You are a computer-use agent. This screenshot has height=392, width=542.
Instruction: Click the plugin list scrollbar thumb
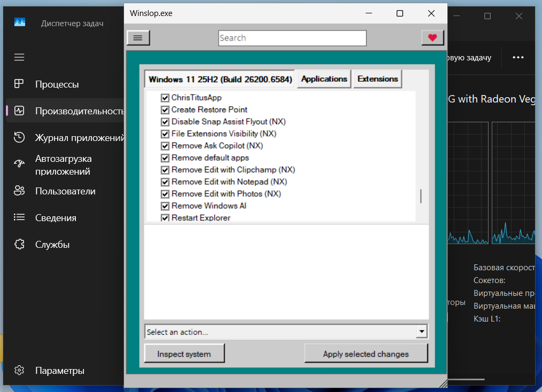coord(421,196)
